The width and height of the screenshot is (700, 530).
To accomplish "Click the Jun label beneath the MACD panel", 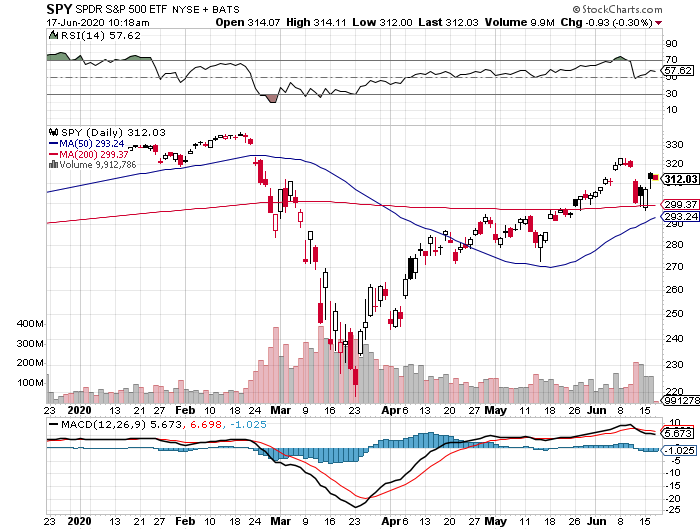I will click(596, 521).
